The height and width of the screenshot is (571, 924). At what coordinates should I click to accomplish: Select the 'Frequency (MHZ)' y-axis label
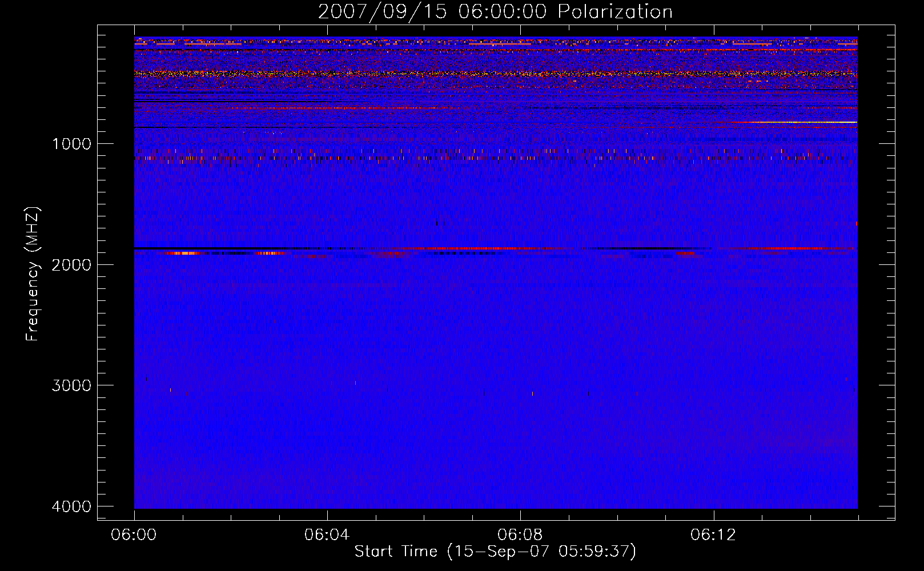click(33, 274)
